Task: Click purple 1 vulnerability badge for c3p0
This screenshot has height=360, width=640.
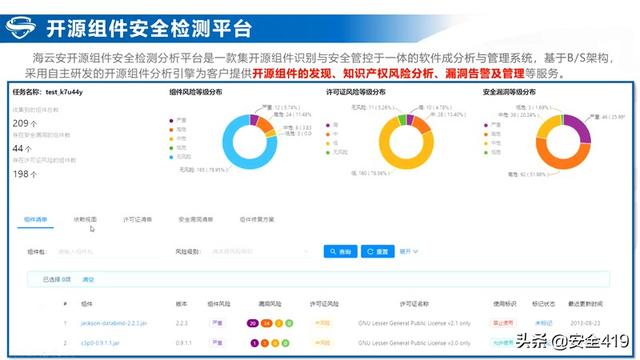Action: click(x=254, y=343)
